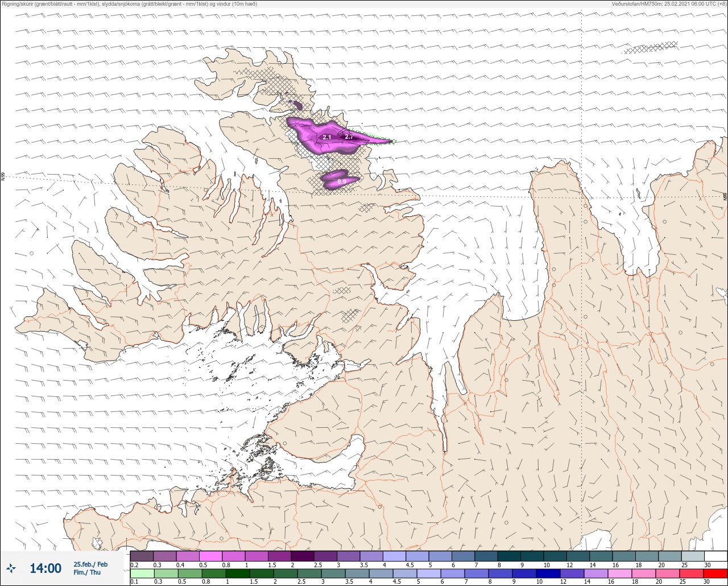Click the bright red lower legend swatch above 30
The image size is (728, 586).
point(715,573)
